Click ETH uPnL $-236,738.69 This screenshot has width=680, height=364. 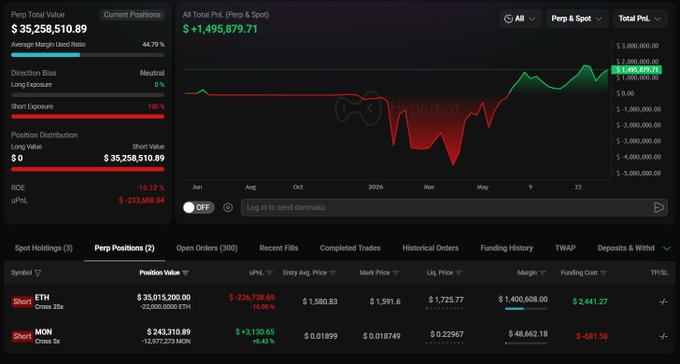pos(252,298)
